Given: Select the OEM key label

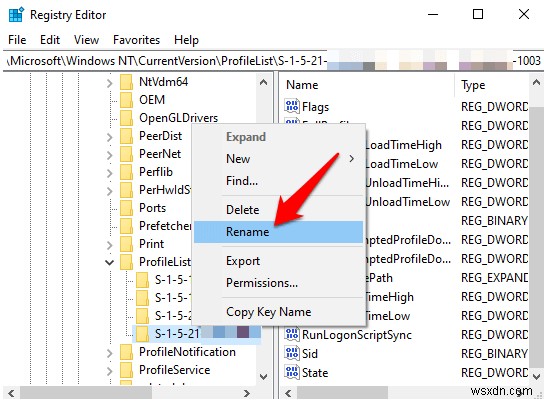Looking at the screenshot, I should pyautogui.click(x=152, y=100).
